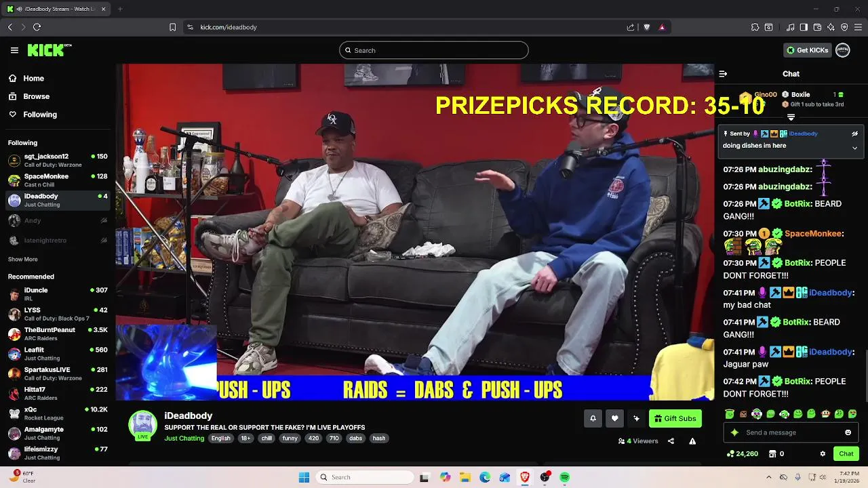
Task: Open Brave Rewards triangle icon
Action: (x=662, y=27)
